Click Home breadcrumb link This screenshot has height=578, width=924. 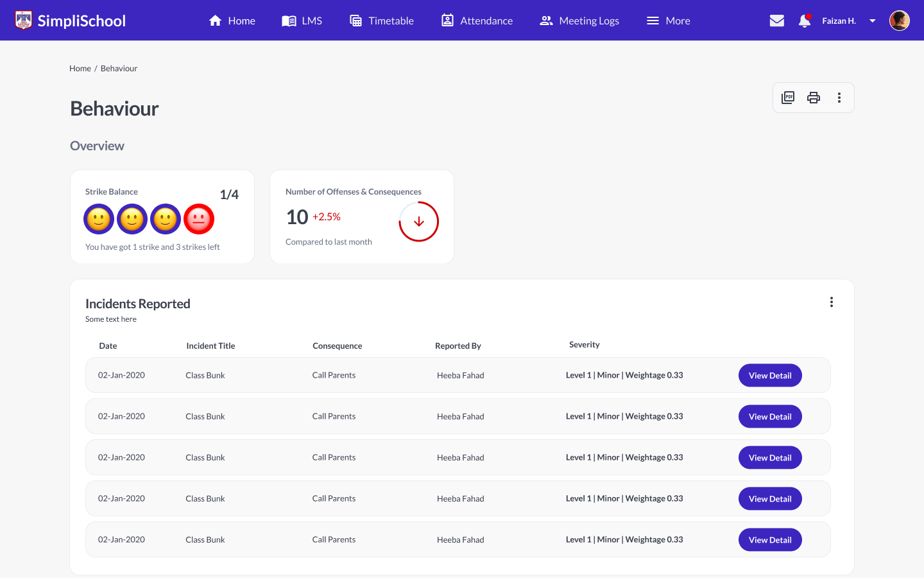pos(80,68)
